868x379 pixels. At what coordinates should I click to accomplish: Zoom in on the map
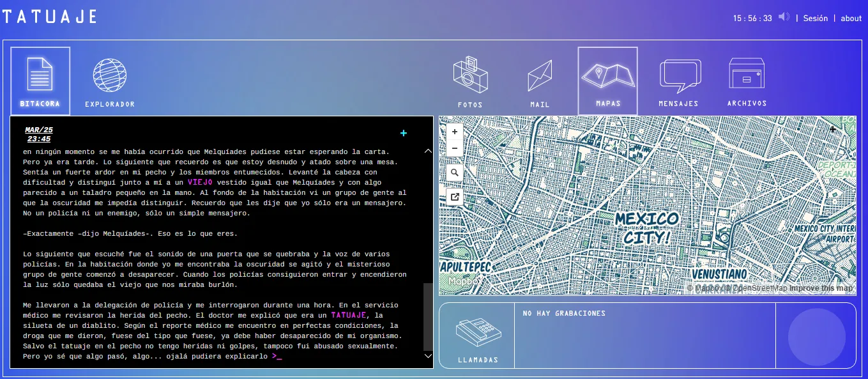(x=455, y=132)
